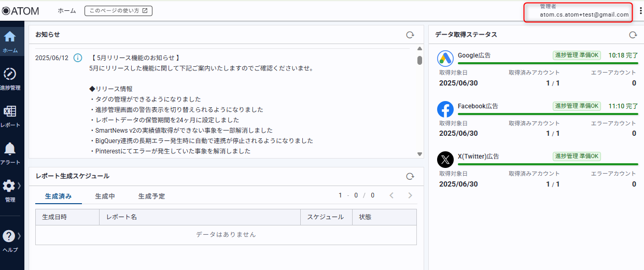Click the Facebook広告 logo icon

[x=445, y=109]
